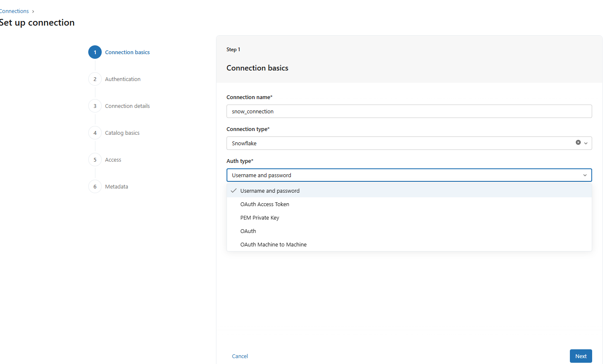The height and width of the screenshot is (364, 614).
Task: Choose OAuth Access Token auth type
Action: click(265, 204)
